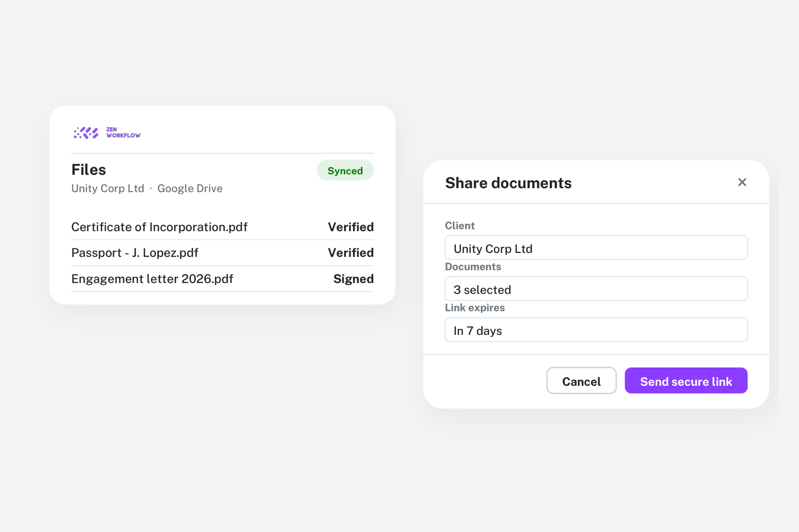The width and height of the screenshot is (799, 532).
Task: Click the Documents label
Action: tap(473, 267)
